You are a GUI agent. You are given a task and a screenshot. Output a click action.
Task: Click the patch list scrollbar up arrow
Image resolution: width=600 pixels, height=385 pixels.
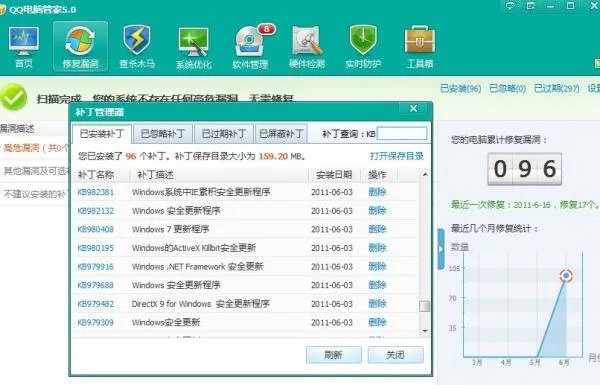tap(424, 175)
